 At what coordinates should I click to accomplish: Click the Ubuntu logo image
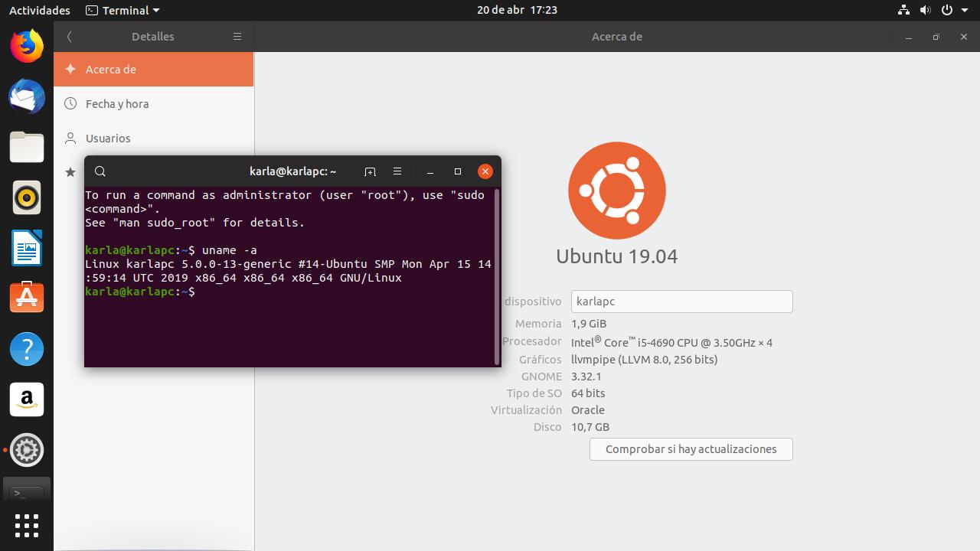[617, 191]
